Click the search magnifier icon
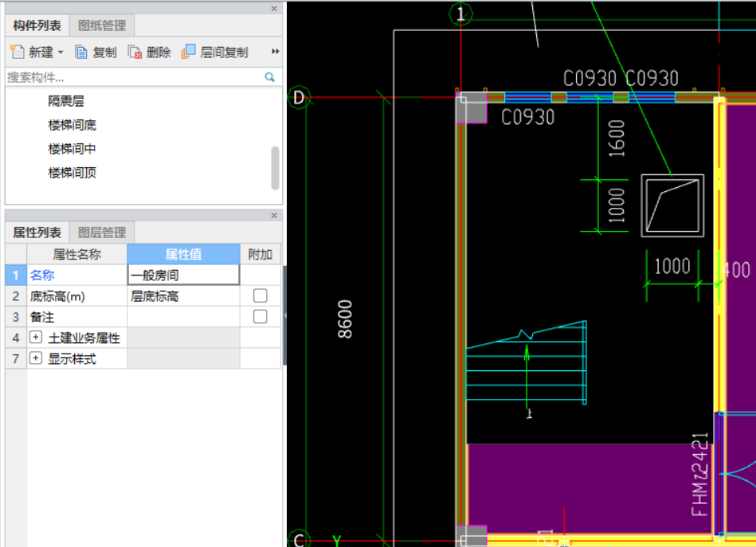 [x=270, y=77]
